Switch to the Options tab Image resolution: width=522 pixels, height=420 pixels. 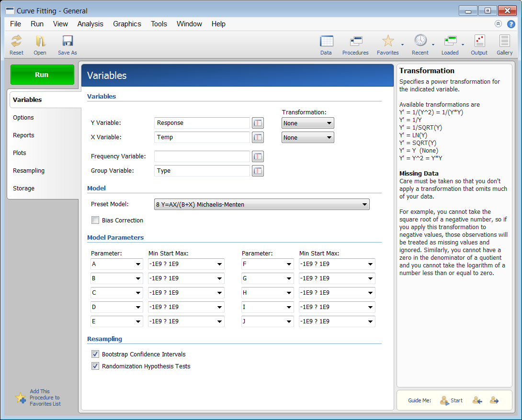tap(23, 117)
